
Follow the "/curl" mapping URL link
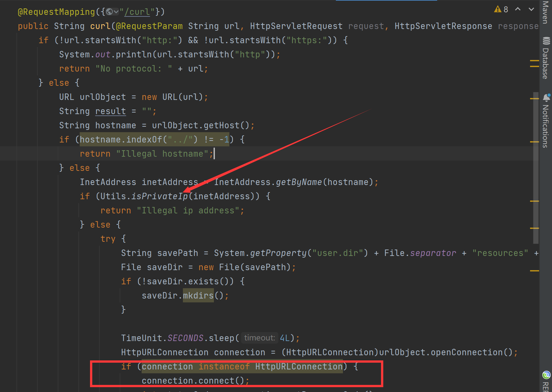click(x=137, y=12)
